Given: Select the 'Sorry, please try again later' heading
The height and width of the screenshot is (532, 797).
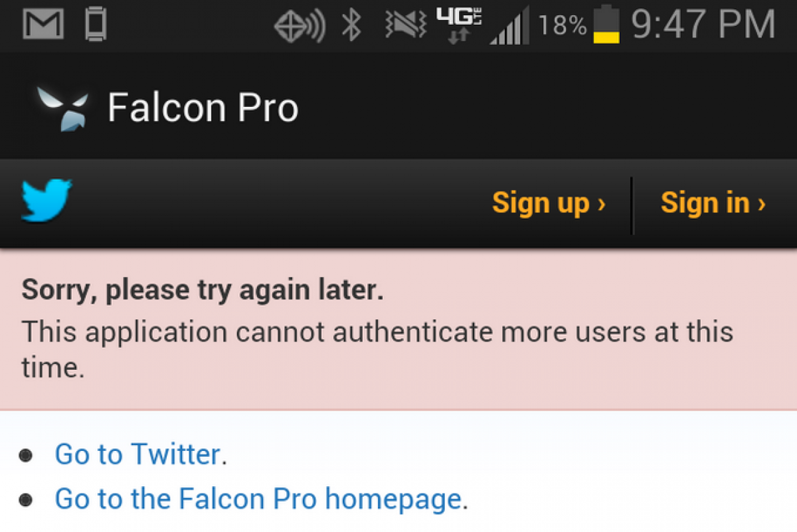Looking at the screenshot, I should 203,290.
